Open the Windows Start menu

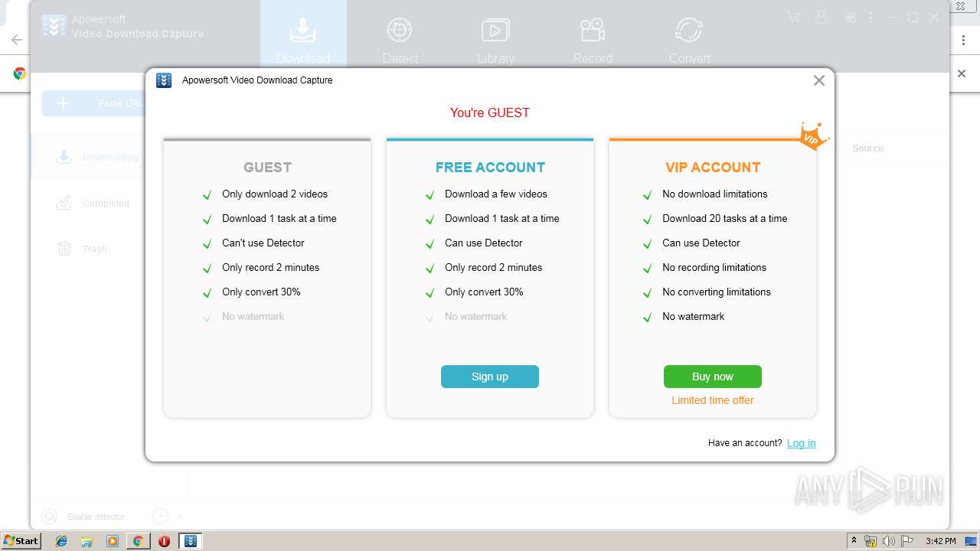click(x=21, y=541)
